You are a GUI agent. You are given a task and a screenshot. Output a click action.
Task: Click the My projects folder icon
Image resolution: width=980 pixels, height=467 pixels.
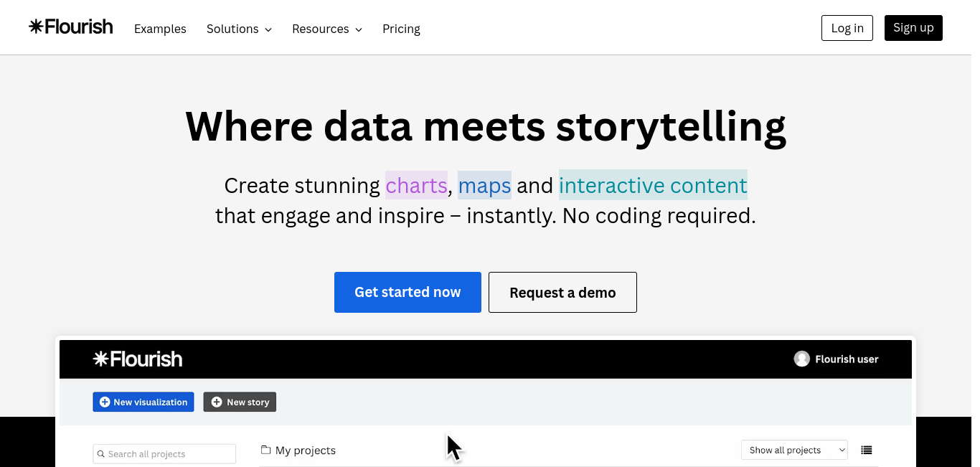[265, 450]
